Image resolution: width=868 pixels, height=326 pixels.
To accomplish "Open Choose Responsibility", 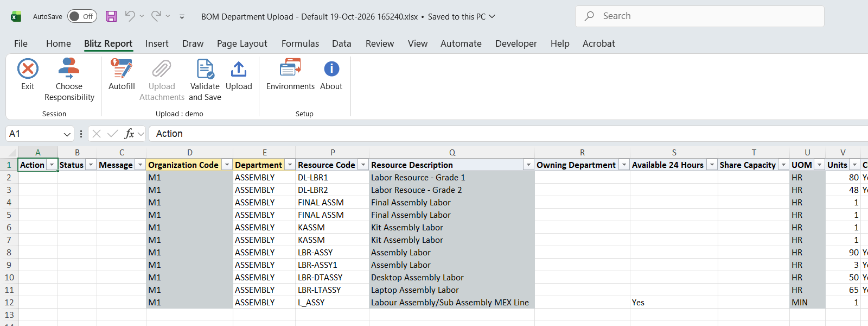I will [x=69, y=80].
